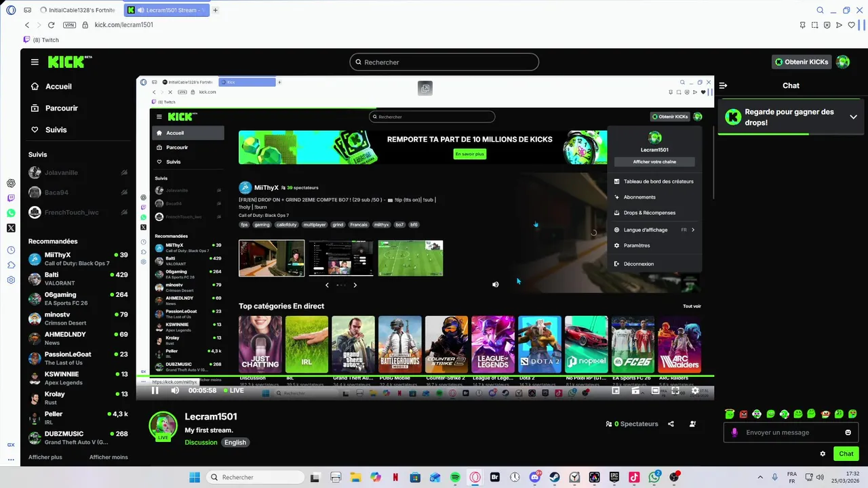868x488 pixels.
Task: Collapse the chat panel with the arrow icon
Action: pyautogui.click(x=723, y=85)
